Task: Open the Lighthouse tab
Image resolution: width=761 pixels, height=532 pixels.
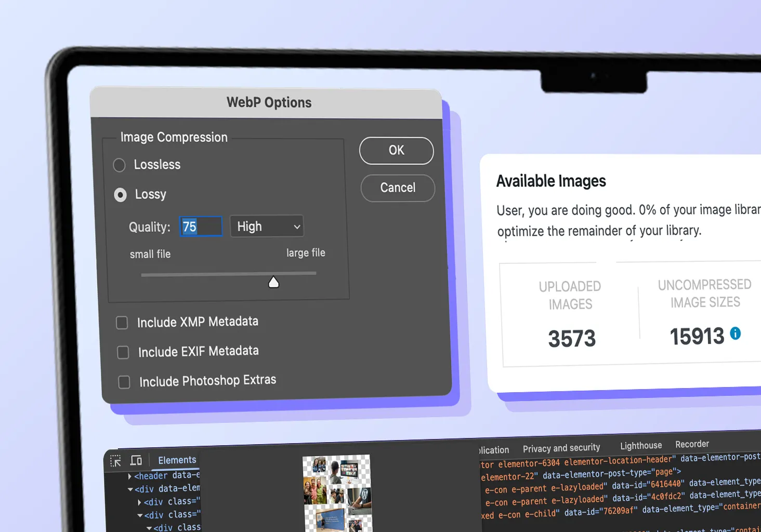Action: [640, 445]
